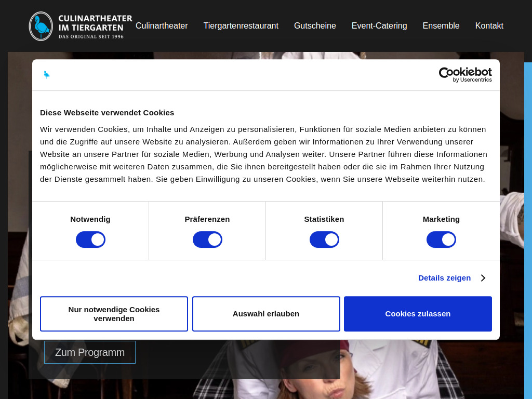Toggle the Notwendig cookies switch
The height and width of the screenshot is (399, 532).
[x=90, y=239]
